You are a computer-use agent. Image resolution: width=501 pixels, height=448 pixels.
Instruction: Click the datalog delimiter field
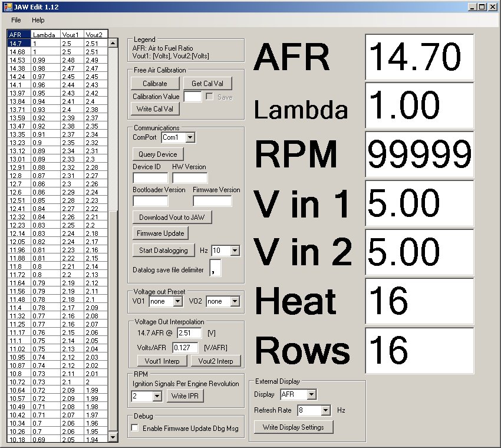pyautogui.click(x=215, y=268)
